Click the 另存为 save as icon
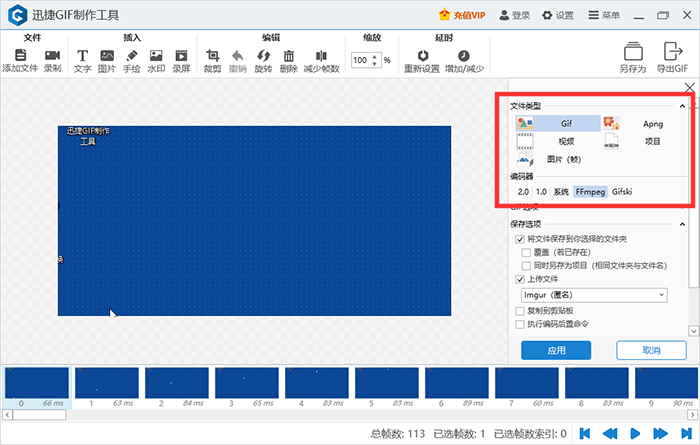This screenshot has height=445, width=700. pyautogui.click(x=631, y=56)
